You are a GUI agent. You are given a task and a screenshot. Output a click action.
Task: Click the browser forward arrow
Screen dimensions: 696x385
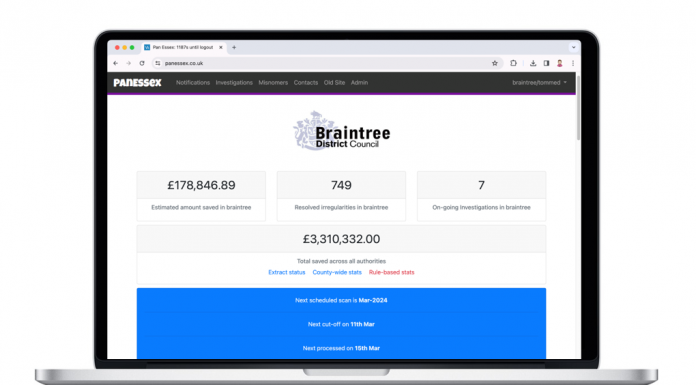pos(128,64)
